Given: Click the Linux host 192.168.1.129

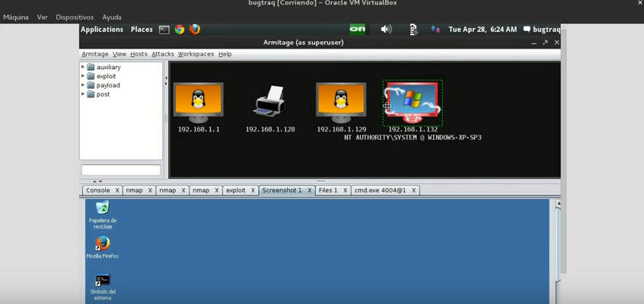Looking at the screenshot, I should point(341,103).
